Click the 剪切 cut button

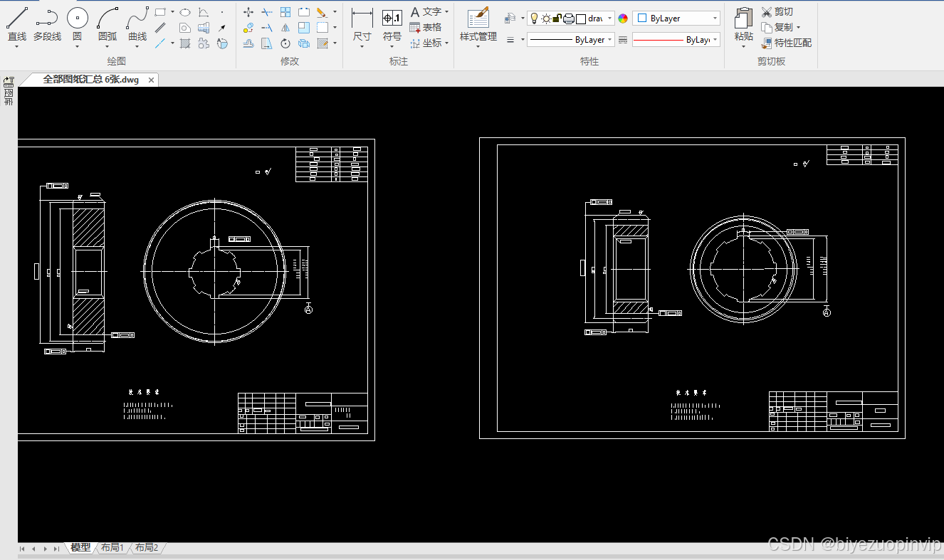[777, 12]
